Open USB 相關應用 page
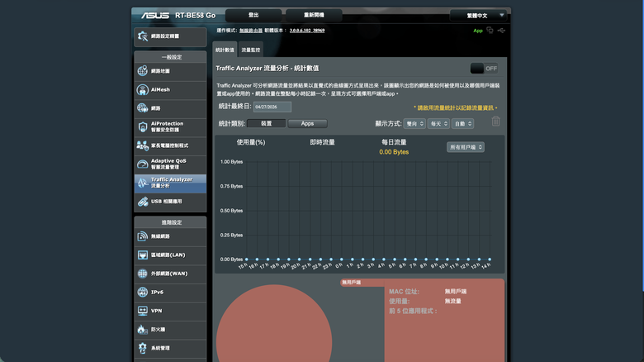Image resolution: width=644 pixels, height=362 pixels. (170, 202)
